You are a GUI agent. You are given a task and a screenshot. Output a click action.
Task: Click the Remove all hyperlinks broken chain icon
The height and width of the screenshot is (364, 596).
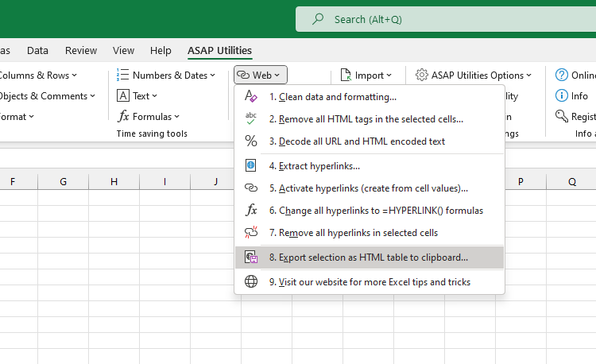click(251, 232)
